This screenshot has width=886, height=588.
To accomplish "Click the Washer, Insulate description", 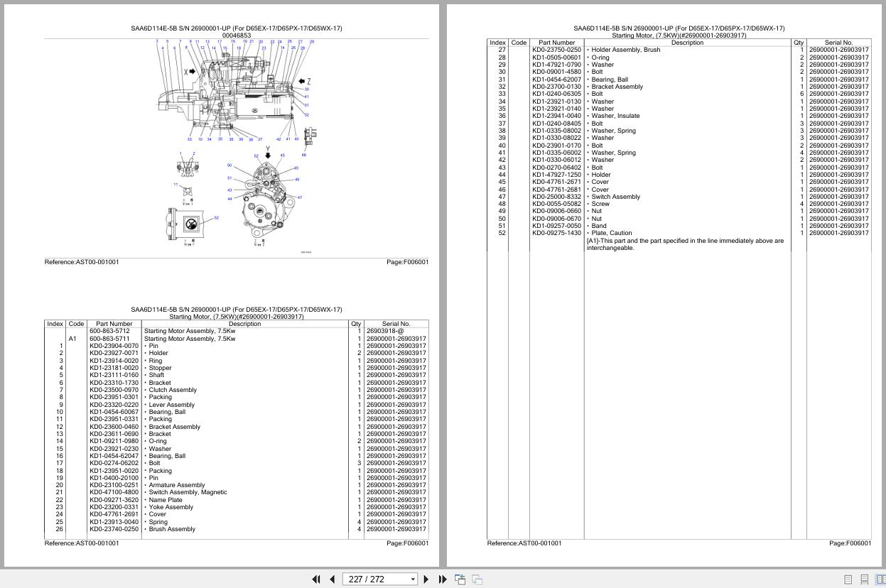I will [x=615, y=116].
